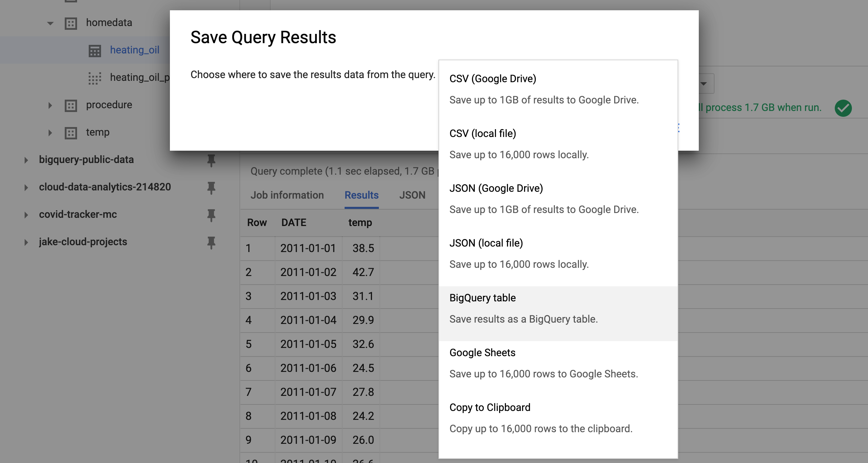The image size is (868, 463).
Task: Click the Query complete status text
Action: pos(344,171)
